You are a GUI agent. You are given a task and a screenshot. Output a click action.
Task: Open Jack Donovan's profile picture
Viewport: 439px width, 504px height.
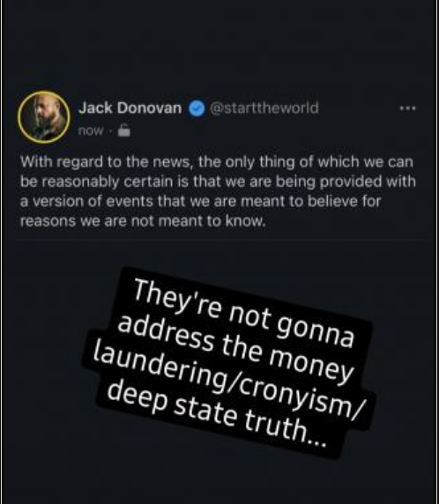pyautogui.click(x=44, y=117)
